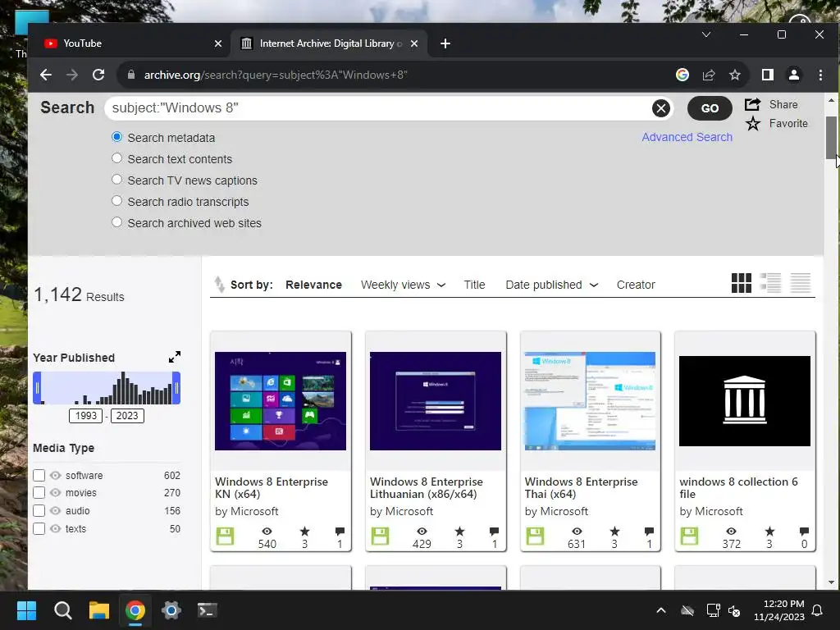Check the audio media type box
The width and height of the screenshot is (840, 630).
tap(39, 510)
